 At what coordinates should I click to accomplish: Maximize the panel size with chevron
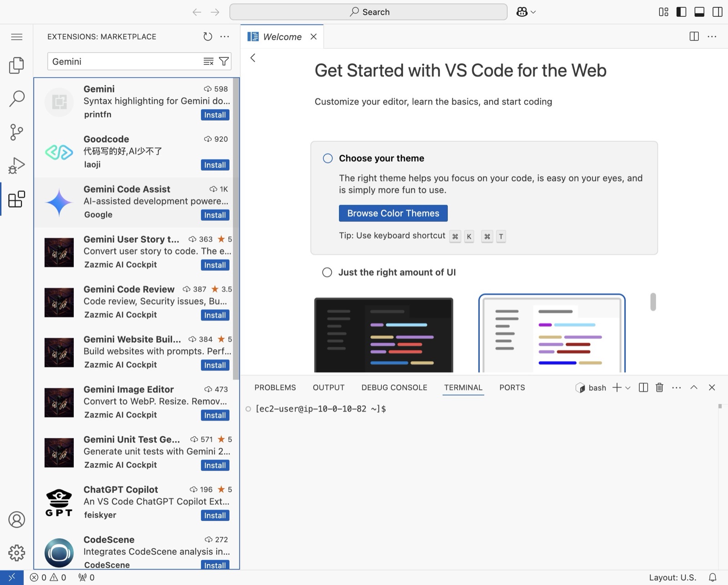tap(694, 387)
